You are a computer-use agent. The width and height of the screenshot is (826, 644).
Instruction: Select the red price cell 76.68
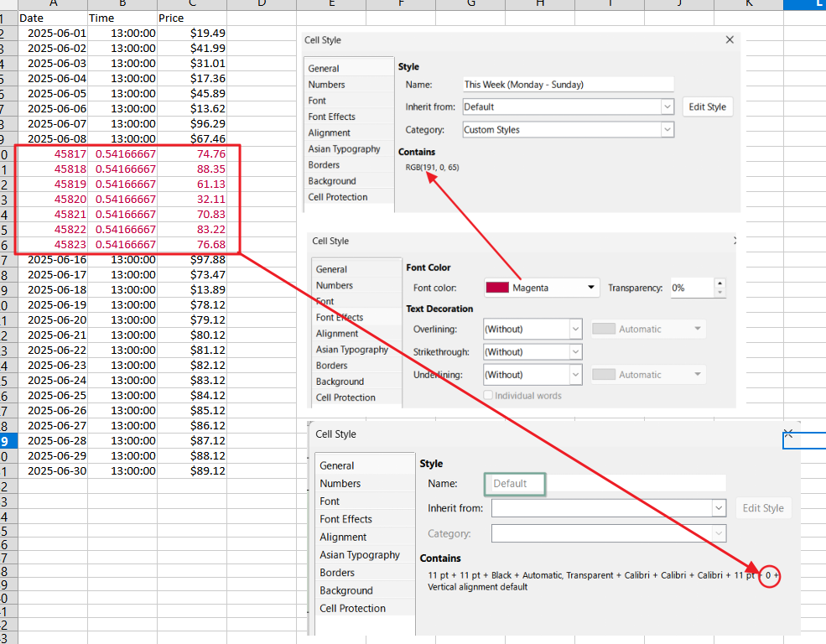click(x=192, y=244)
